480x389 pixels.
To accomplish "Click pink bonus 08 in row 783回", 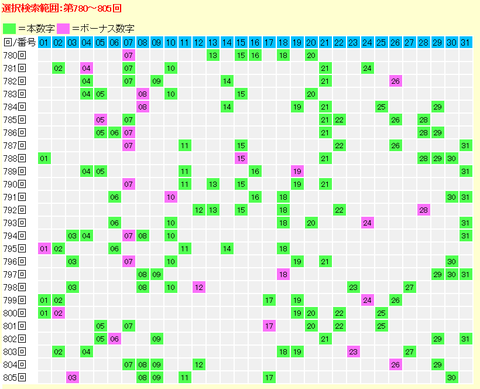I will click(x=143, y=94).
